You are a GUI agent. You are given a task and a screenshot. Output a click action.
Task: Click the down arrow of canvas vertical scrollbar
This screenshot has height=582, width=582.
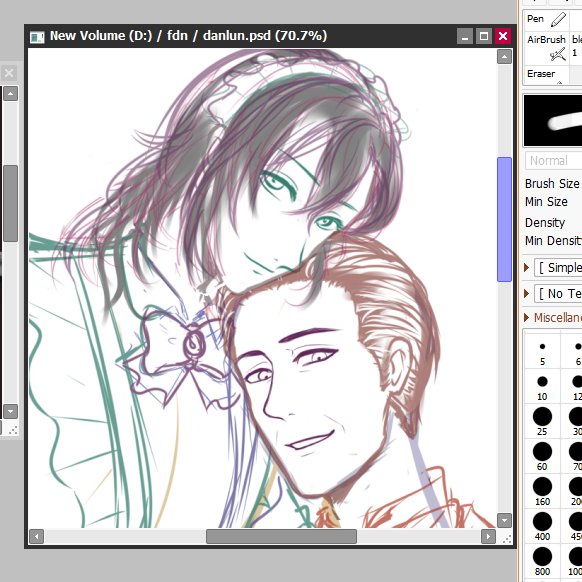click(504, 520)
